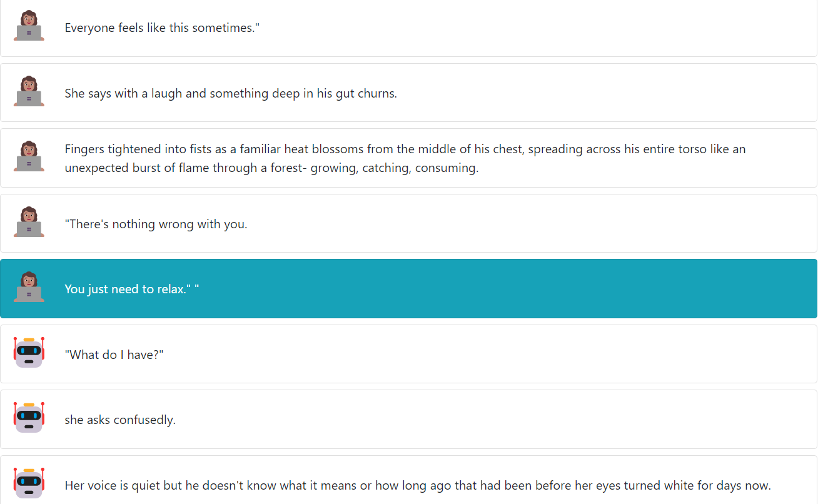Select the row "she asks confusedly."

point(408,420)
